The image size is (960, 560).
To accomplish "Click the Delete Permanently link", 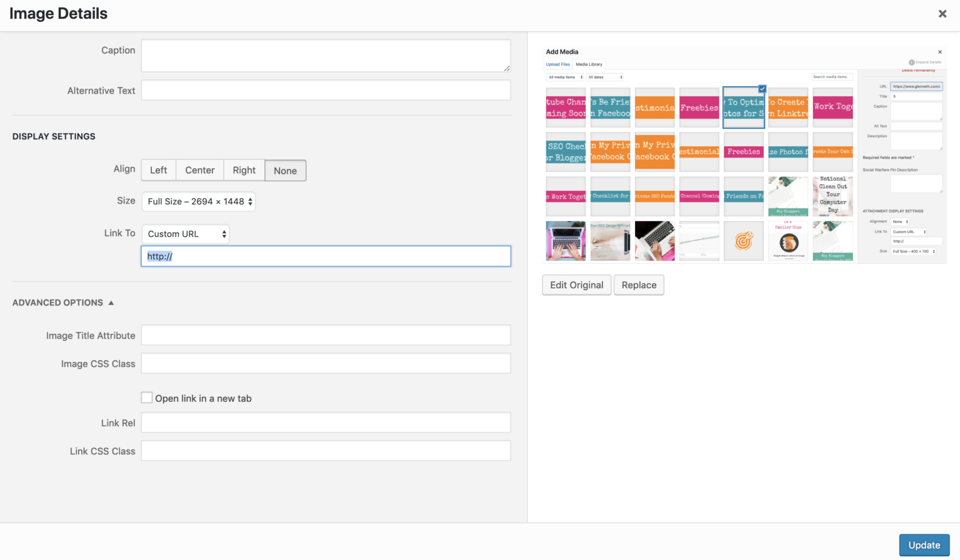I will pyautogui.click(x=918, y=70).
